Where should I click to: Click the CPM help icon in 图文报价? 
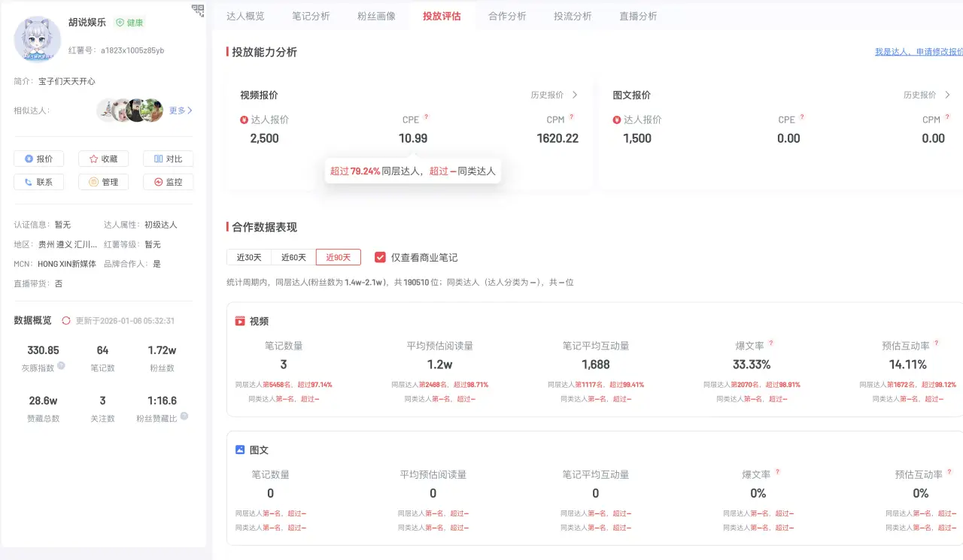(x=947, y=117)
